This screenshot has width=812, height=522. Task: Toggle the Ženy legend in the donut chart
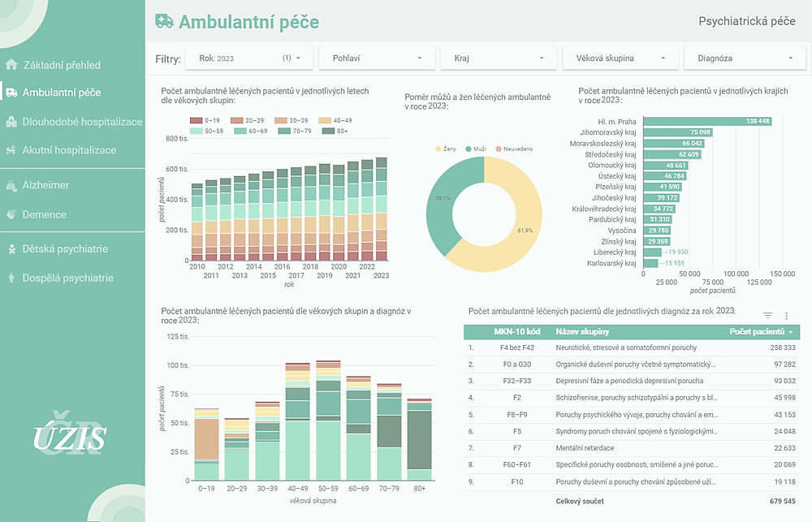pyautogui.click(x=447, y=150)
